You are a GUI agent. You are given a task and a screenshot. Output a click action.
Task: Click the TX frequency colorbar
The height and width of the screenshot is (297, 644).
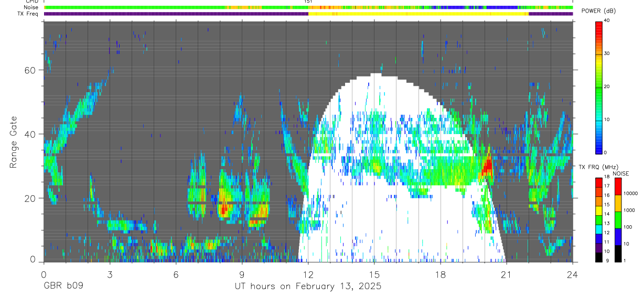[x=598, y=219]
